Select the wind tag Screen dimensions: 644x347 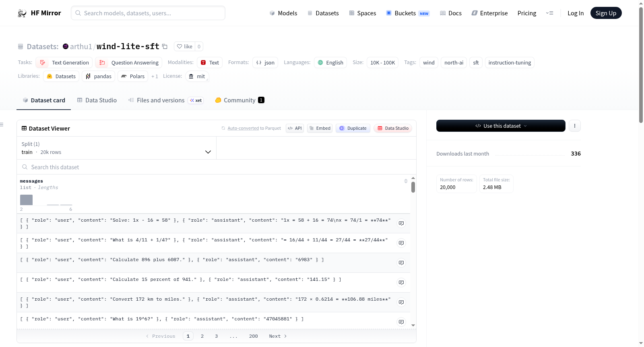[x=429, y=62]
